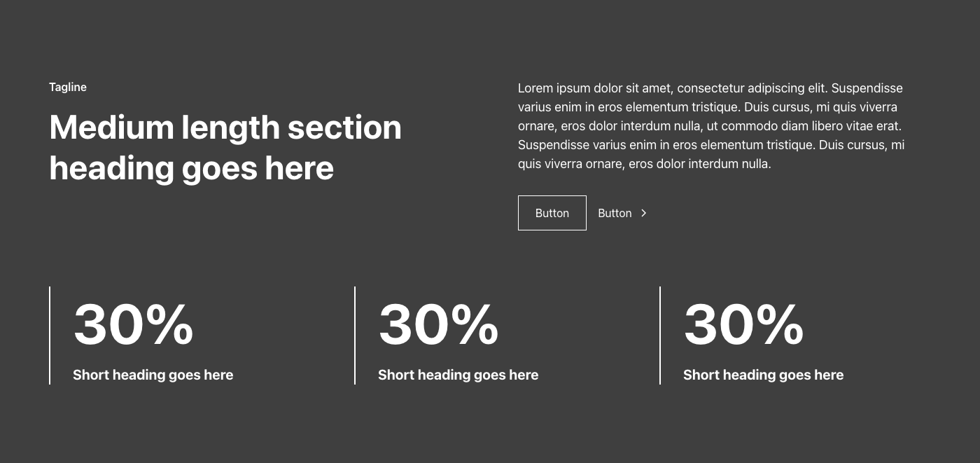Click the Button label inside the outlined box
Image resolution: width=980 pixels, height=463 pixels.
pos(552,213)
